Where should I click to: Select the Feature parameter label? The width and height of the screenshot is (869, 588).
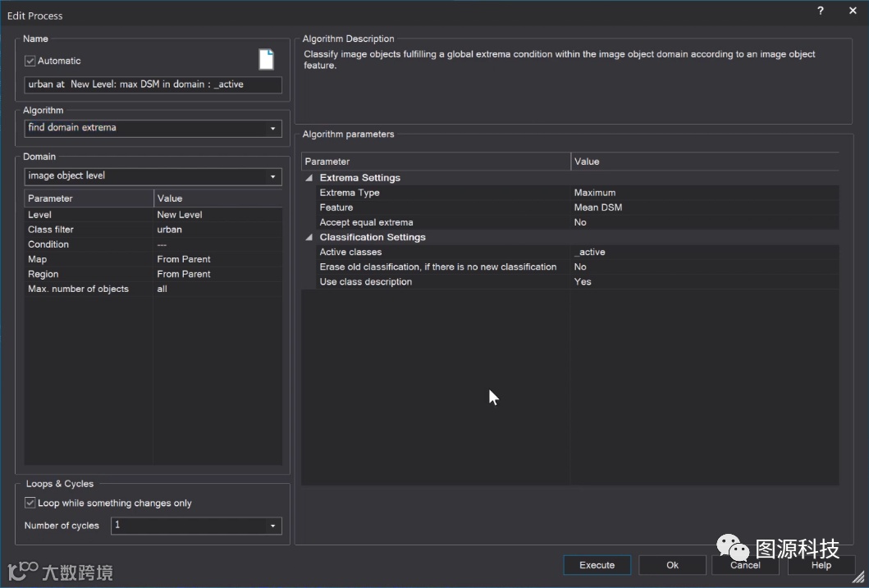(x=336, y=207)
